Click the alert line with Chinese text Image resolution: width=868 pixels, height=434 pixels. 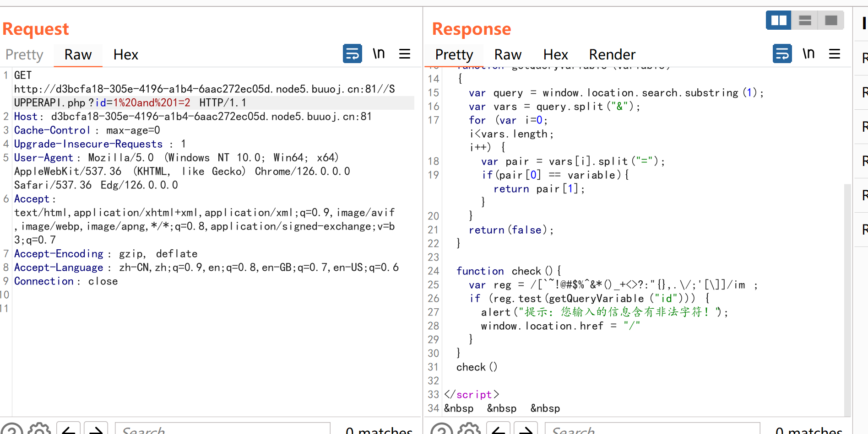[x=604, y=312]
